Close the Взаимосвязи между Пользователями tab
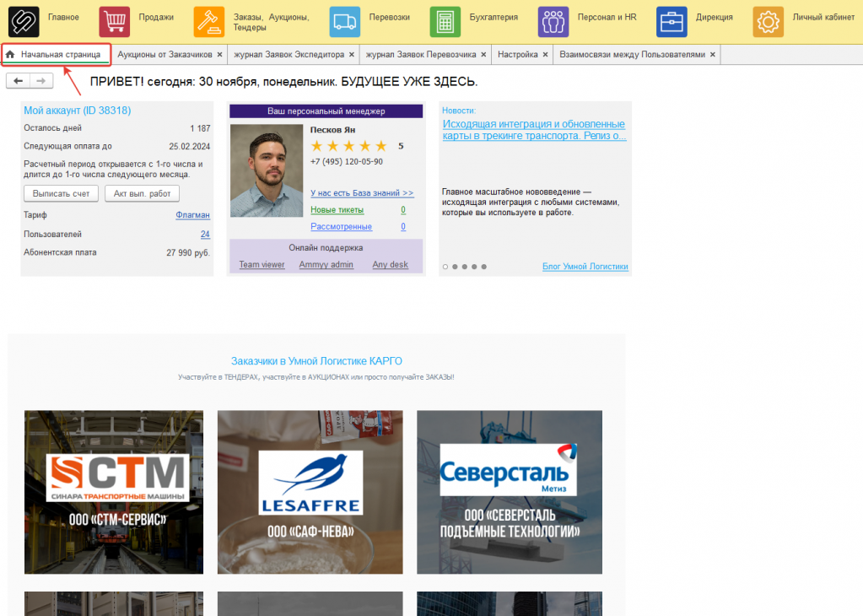 click(713, 55)
